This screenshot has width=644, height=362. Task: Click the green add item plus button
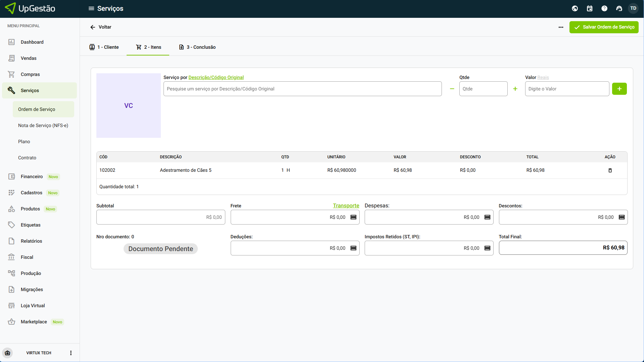[x=619, y=89]
